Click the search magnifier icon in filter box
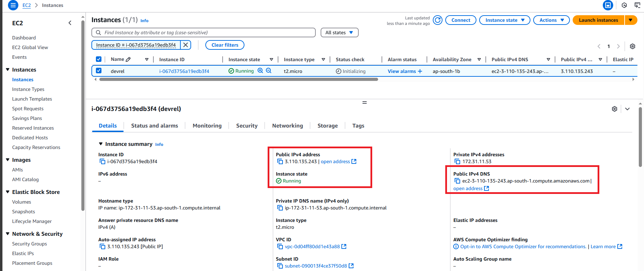644x271 pixels. click(98, 32)
